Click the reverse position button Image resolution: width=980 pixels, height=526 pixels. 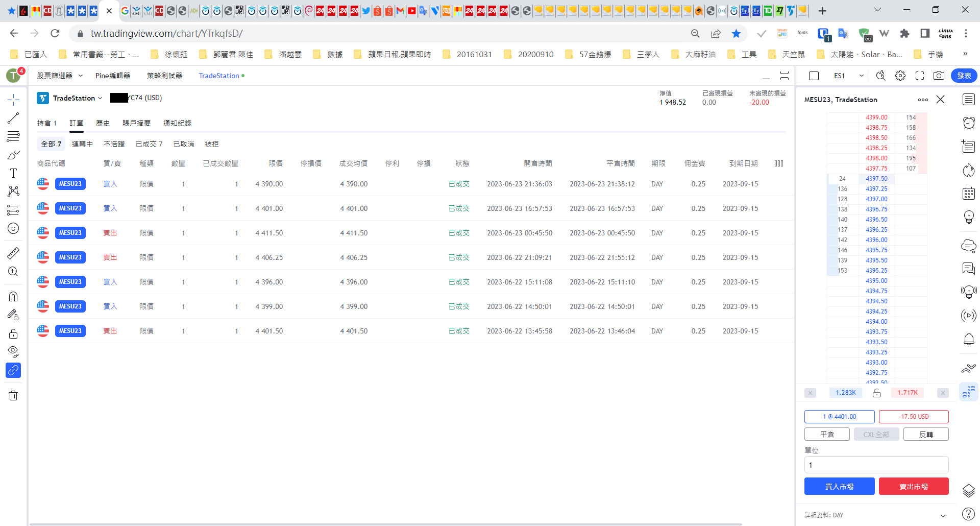coord(926,434)
